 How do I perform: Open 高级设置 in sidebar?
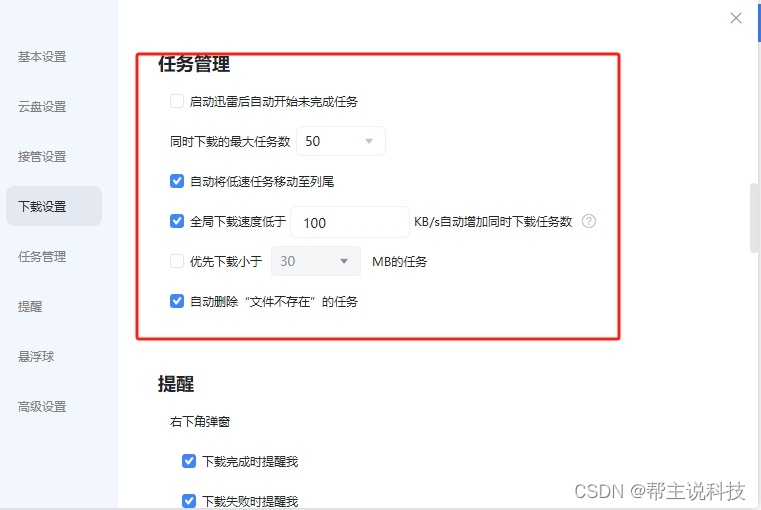coord(42,407)
